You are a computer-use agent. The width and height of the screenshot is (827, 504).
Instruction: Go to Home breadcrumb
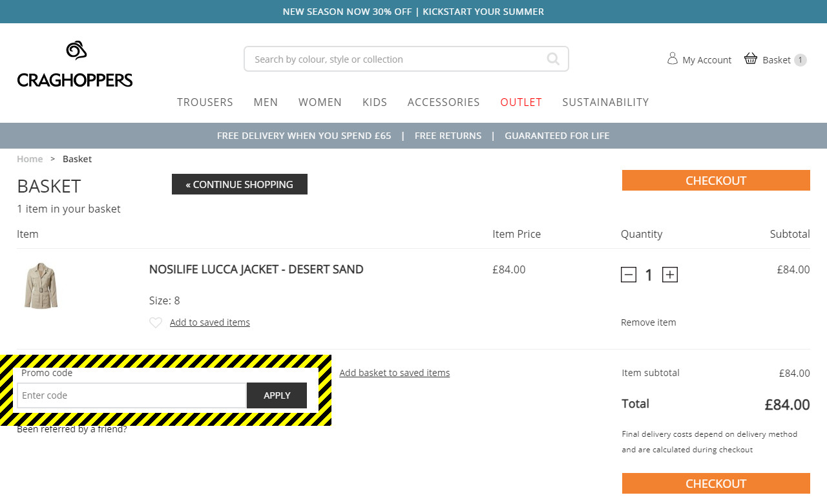click(30, 159)
